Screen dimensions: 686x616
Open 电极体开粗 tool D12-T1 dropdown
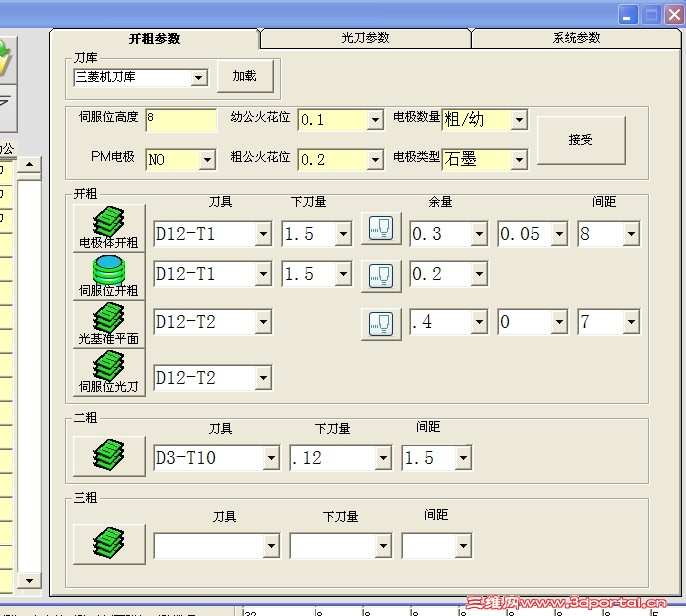click(263, 234)
